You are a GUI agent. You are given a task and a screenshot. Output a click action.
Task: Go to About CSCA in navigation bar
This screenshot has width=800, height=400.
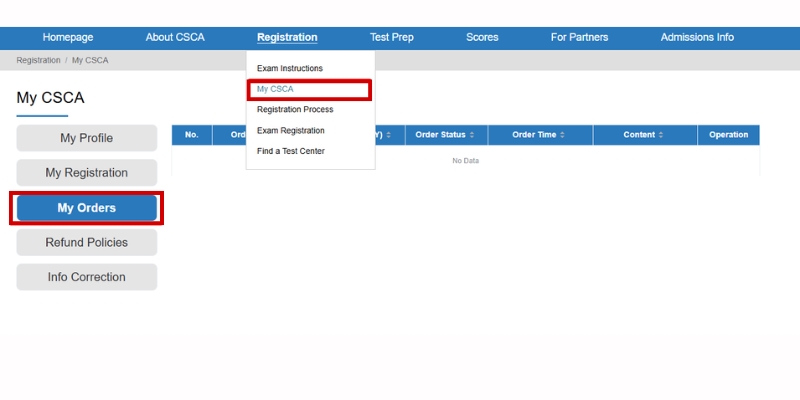tap(175, 37)
